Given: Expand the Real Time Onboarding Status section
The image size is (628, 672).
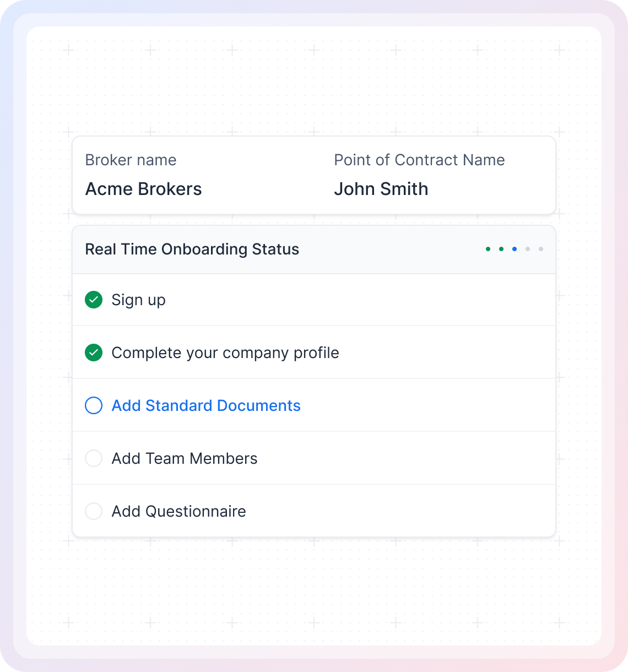Looking at the screenshot, I should [x=192, y=249].
